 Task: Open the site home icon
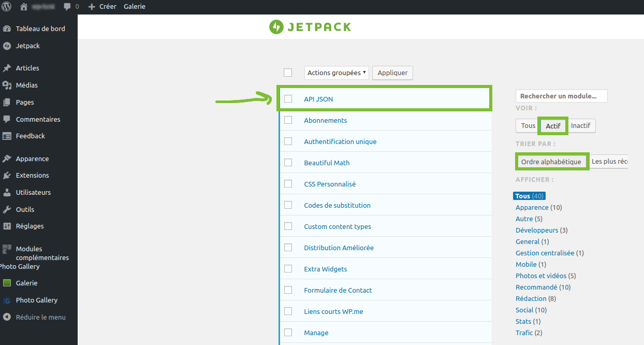pos(23,7)
